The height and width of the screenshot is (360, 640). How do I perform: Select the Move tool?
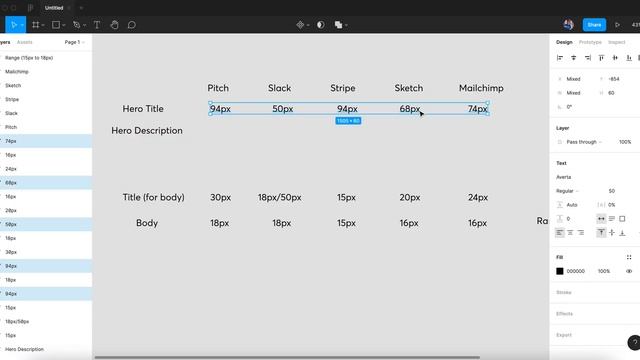point(14,25)
